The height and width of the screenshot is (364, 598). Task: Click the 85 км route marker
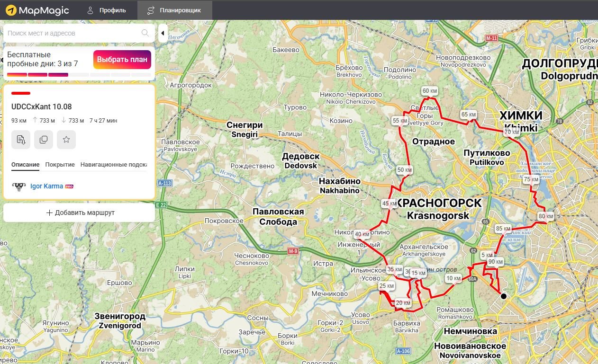pos(503,229)
